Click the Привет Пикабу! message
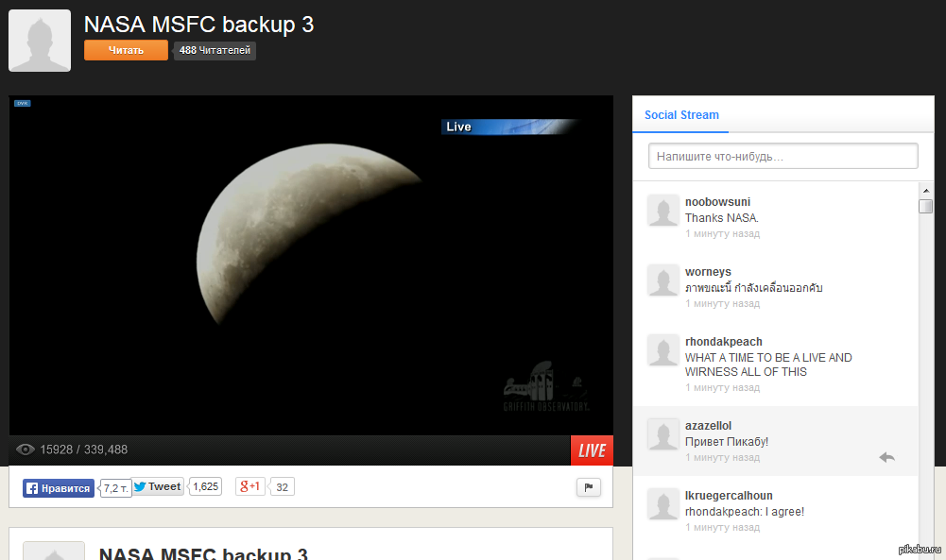 727,442
